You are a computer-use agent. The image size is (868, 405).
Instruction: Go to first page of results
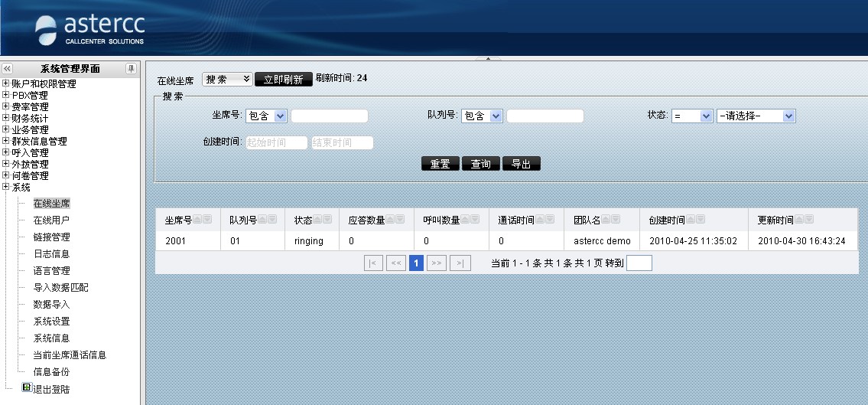374,263
